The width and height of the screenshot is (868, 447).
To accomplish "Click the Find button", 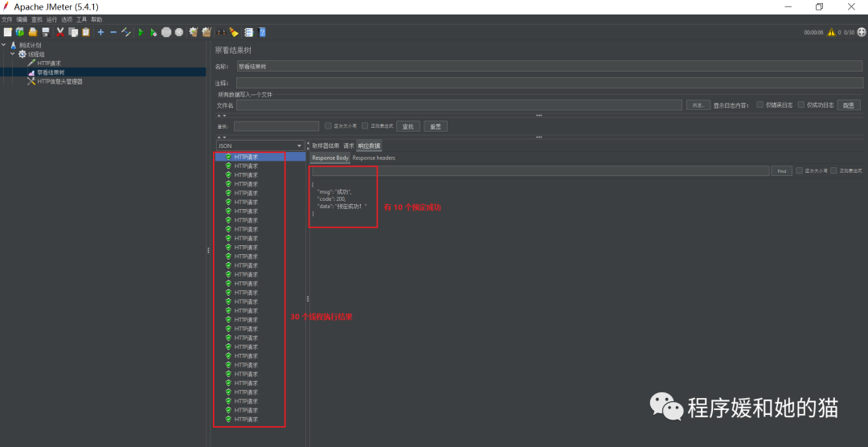I will pos(782,171).
